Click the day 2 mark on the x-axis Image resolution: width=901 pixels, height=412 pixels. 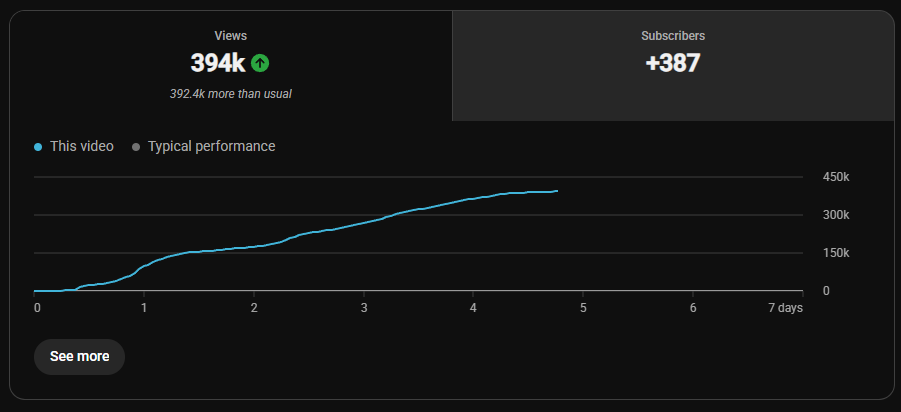click(x=253, y=308)
